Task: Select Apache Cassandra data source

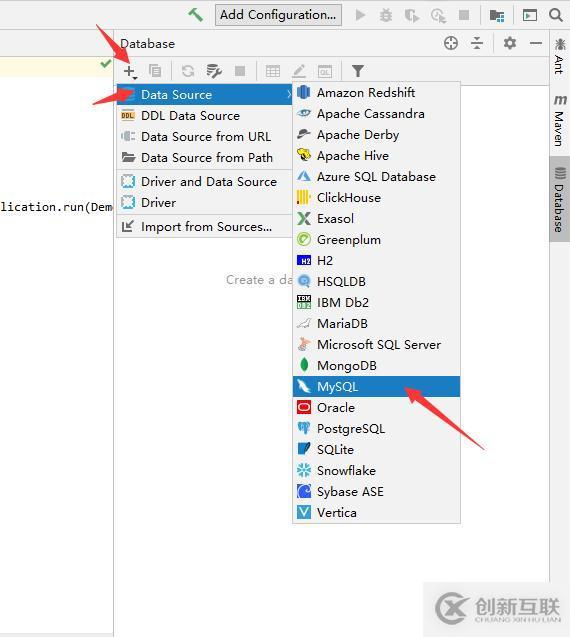Action: pyautogui.click(x=376, y=114)
